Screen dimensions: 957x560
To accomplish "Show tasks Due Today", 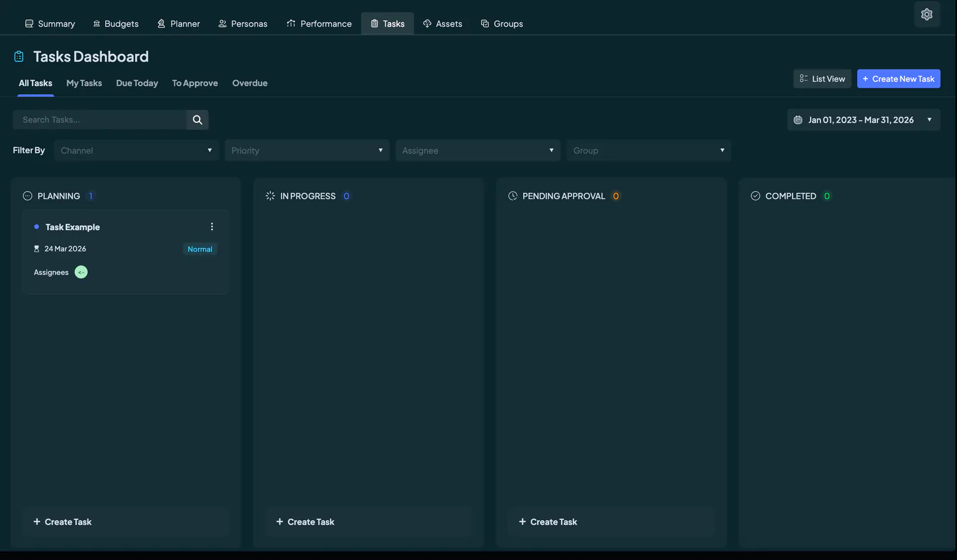I will (x=137, y=83).
